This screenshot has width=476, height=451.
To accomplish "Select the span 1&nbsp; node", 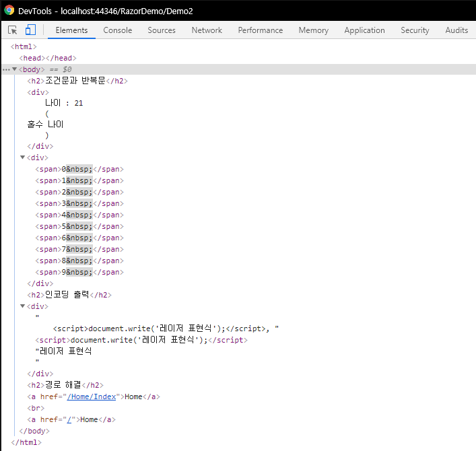I will pyautogui.click(x=79, y=180).
